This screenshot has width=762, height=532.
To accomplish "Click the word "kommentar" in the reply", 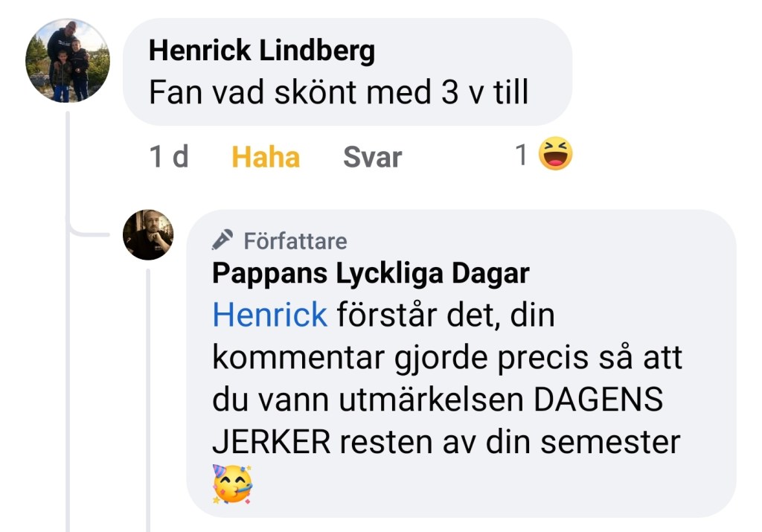I will 295,357.
